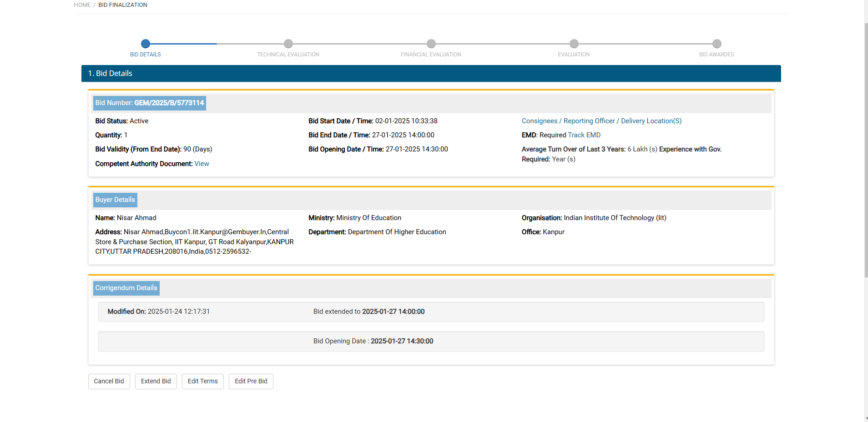Click the Extend Bid button
The image size is (868, 422).
pyautogui.click(x=156, y=382)
